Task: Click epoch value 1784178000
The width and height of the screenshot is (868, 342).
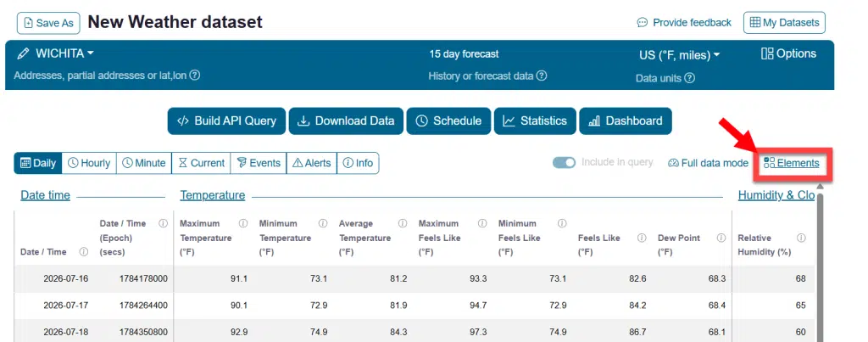Action: pos(143,279)
